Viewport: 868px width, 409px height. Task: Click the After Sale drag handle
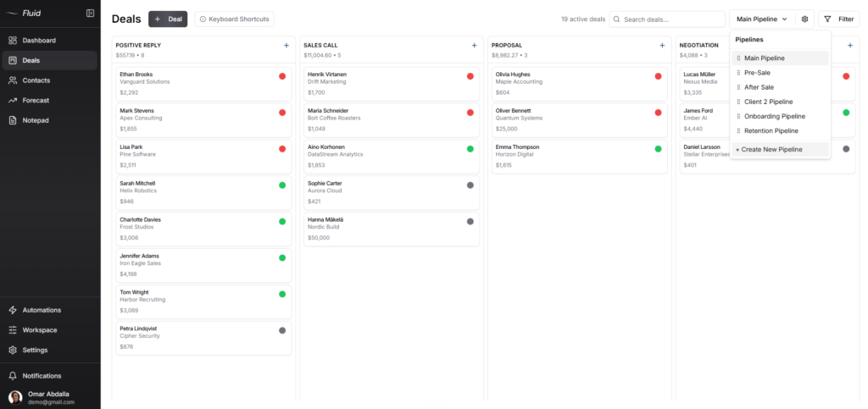738,87
